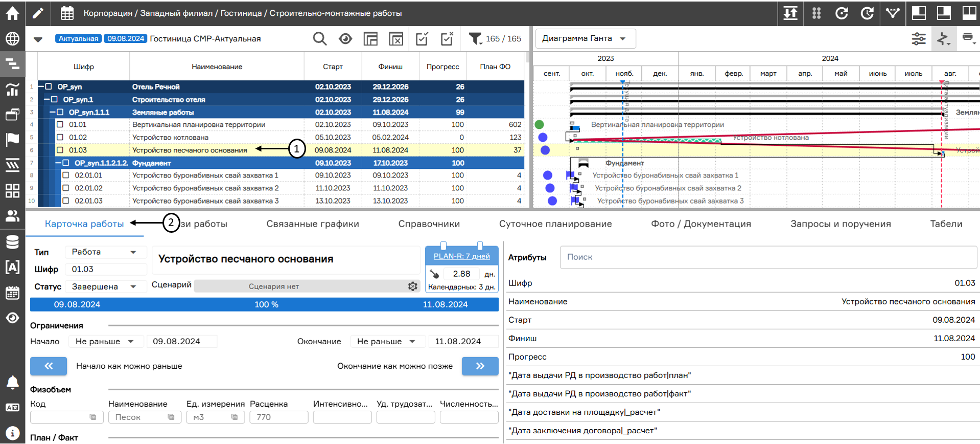This screenshot has height=444, width=980.
Task: Collapse the Фундамент OP_syn.1.1.2.1.2 node
Action: pyautogui.click(x=58, y=163)
